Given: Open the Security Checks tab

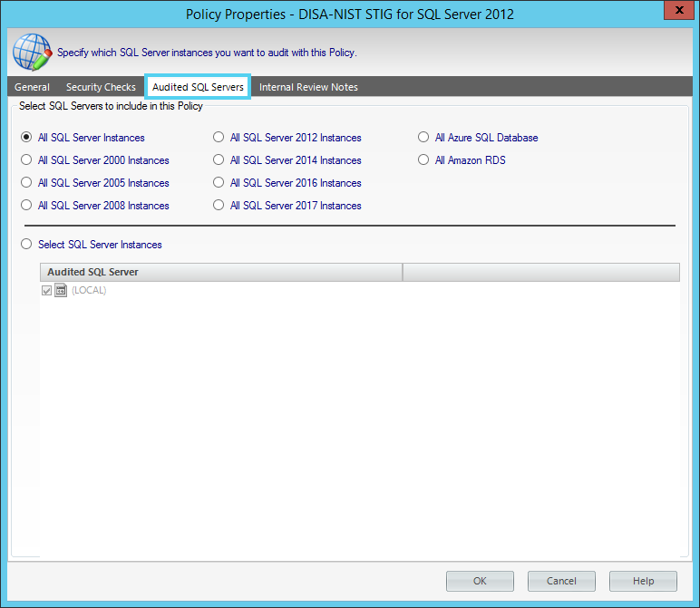Looking at the screenshot, I should pyautogui.click(x=101, y=87).
